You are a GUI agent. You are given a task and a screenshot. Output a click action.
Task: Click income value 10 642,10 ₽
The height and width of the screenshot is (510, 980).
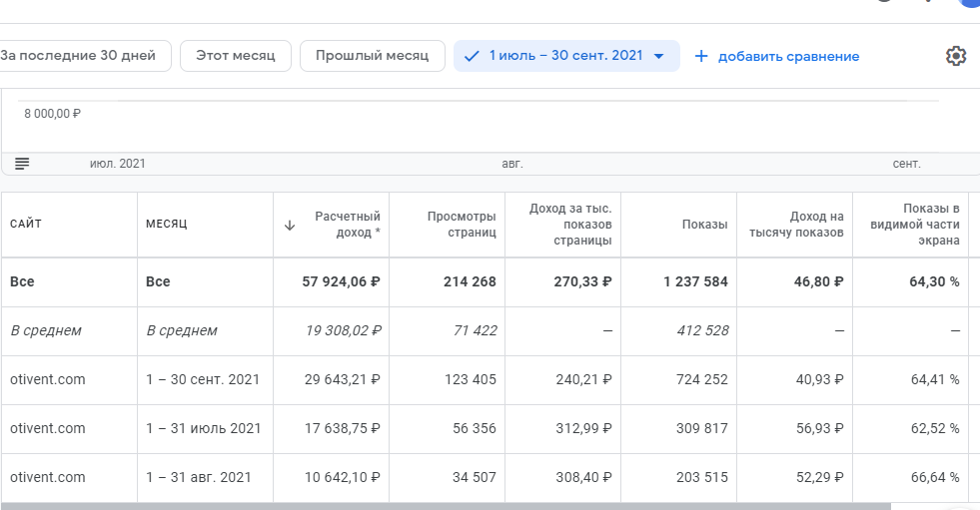(x=342, y=477)
